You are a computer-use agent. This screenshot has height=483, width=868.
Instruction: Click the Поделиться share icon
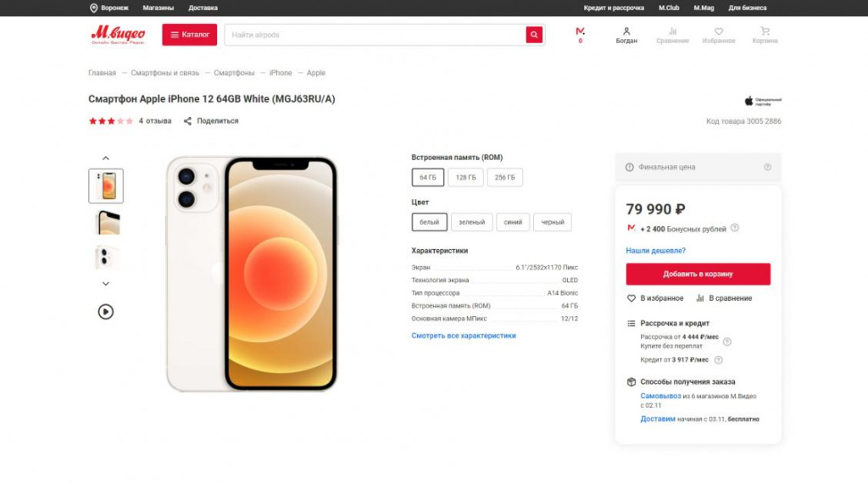[x=188, y=121]
